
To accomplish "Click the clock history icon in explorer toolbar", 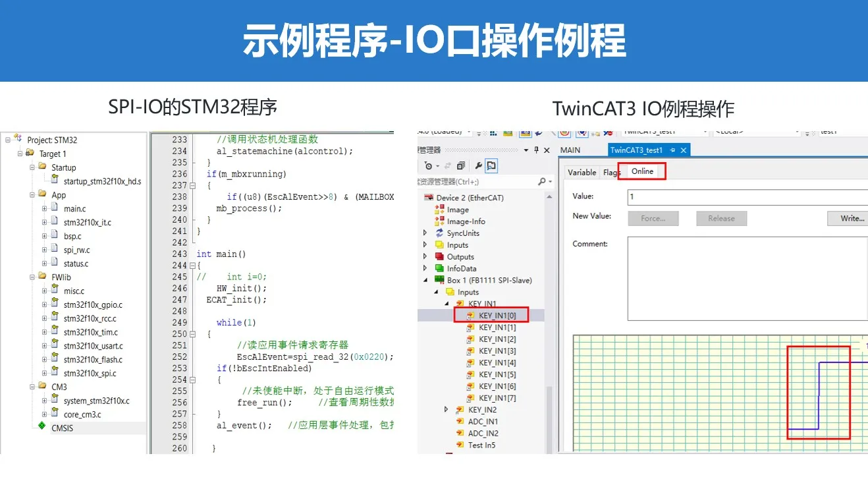I will pyautogui.click(x=429, y=166).
